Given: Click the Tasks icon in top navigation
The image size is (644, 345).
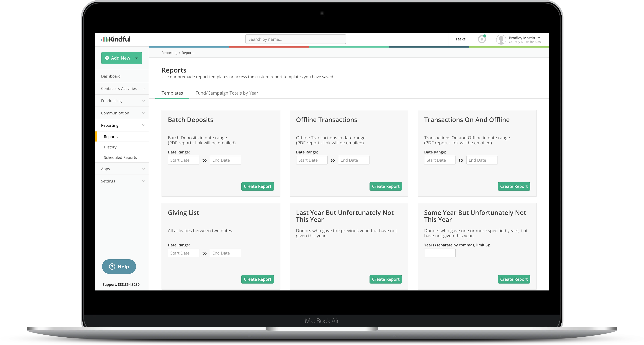Looking at the screenshot, I should (460, 39).
